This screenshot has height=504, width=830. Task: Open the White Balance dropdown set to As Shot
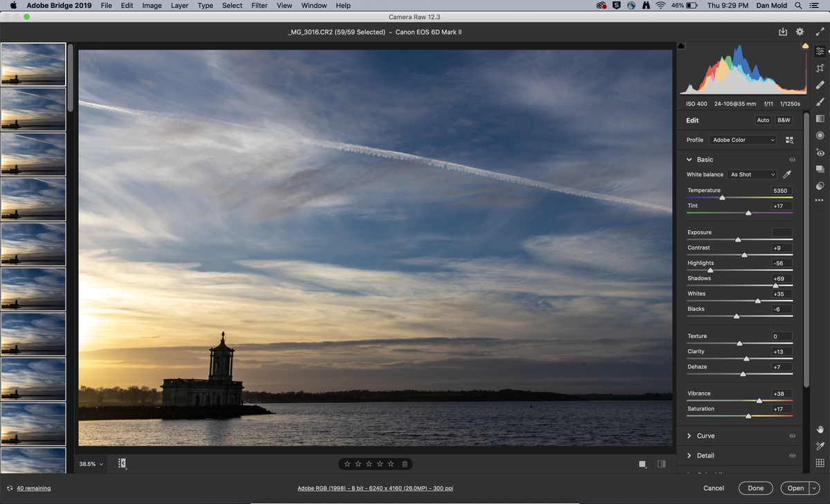[752, 174]
